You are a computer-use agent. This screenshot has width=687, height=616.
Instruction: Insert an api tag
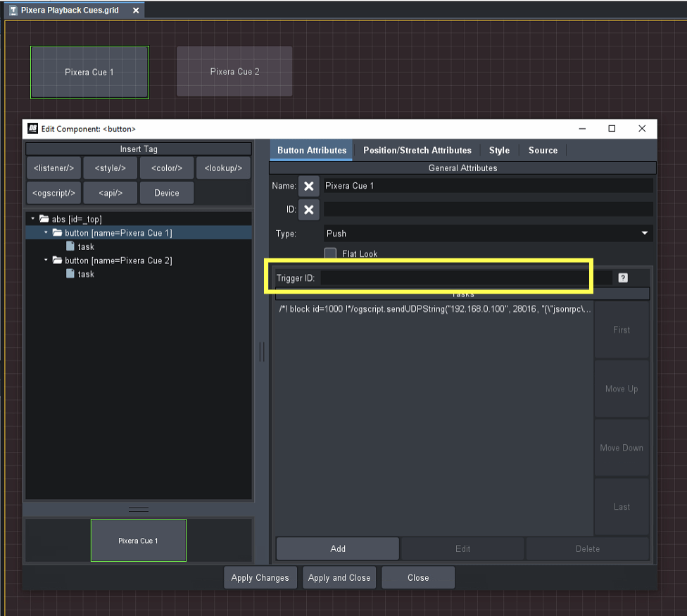click(x=111, y=193)
